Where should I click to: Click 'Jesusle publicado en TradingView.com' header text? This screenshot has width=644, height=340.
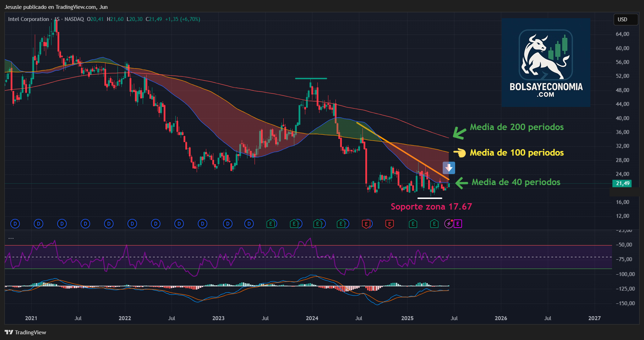(x=50, y=7)
